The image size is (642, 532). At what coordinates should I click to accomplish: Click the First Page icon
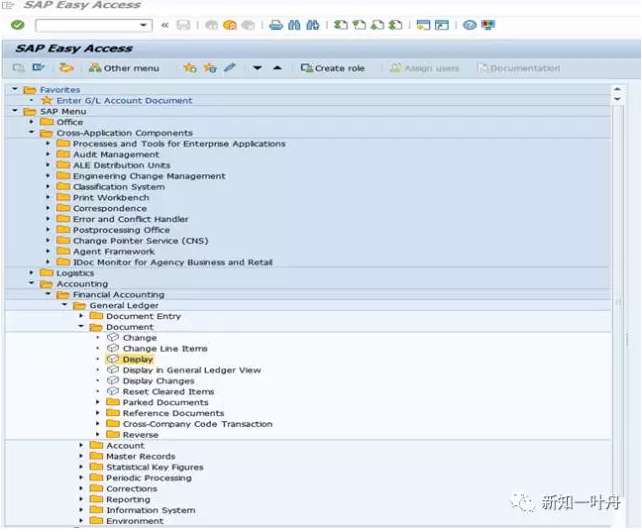click(x=341, y=25)
